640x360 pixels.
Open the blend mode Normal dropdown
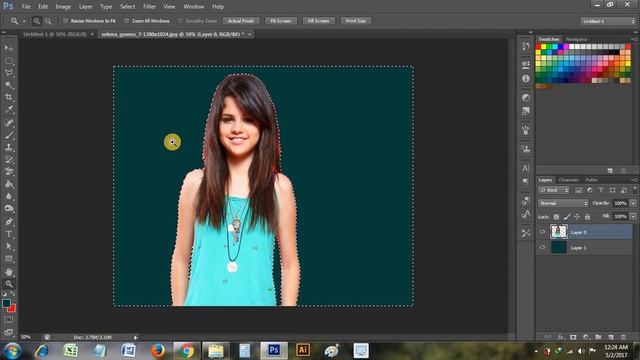pos(563,203)
